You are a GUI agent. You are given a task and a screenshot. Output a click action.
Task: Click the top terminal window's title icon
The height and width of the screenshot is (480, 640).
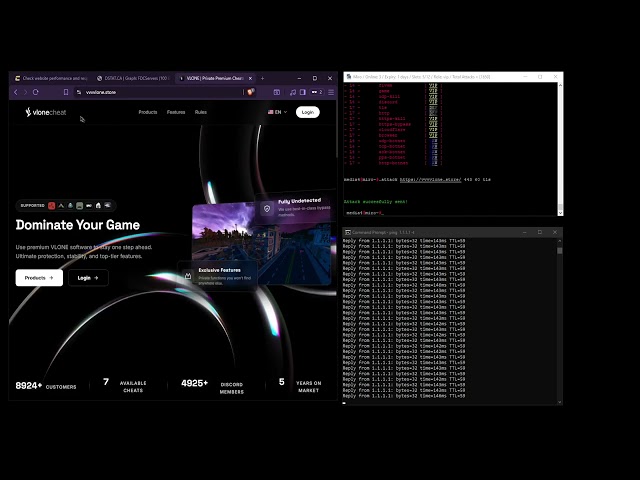[348, 77]
